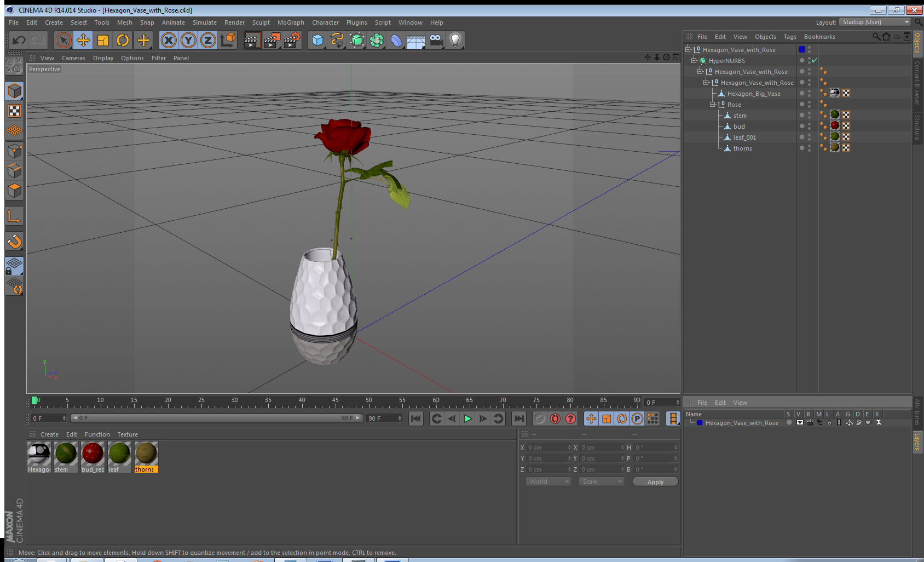Toggle Enable Snap magnet icon
The width and height of the screenshot is (924, 562).
pos(14,241)
